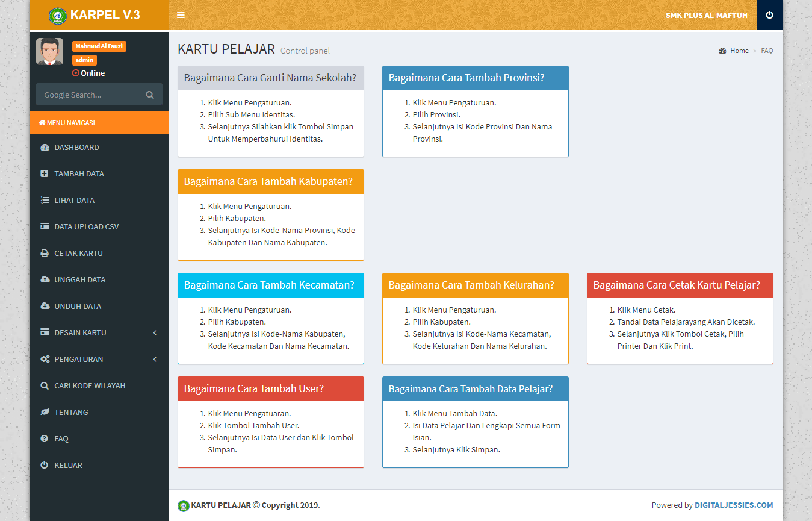Click the FAQ question mark icon
Viewport: 812px width, 521px height.
44,439
